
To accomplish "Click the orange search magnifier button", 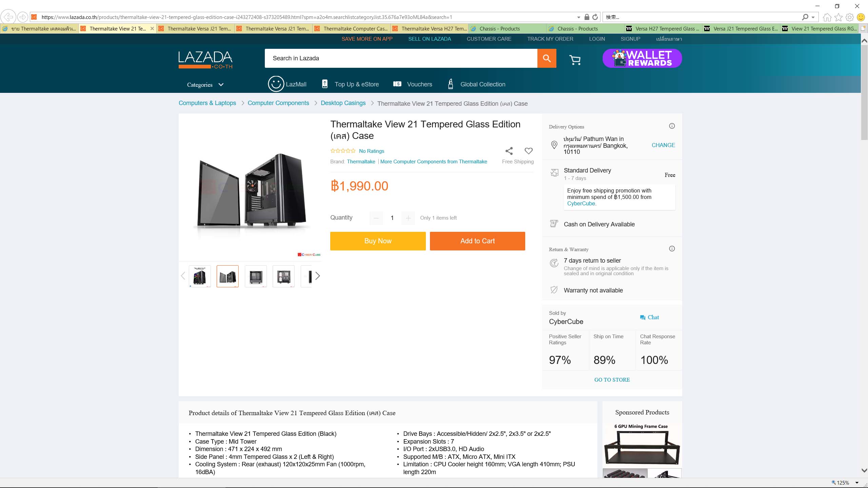I will tap(547, 58).
